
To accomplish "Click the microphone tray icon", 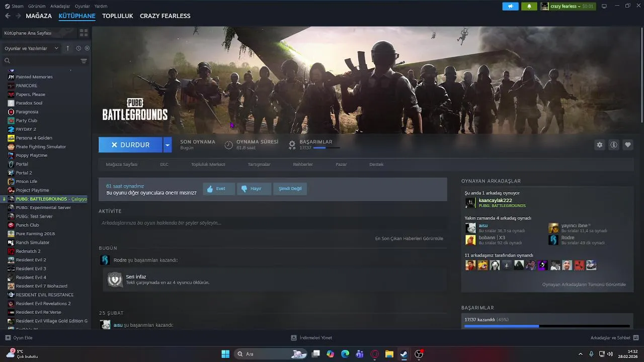I will [591, 354].
